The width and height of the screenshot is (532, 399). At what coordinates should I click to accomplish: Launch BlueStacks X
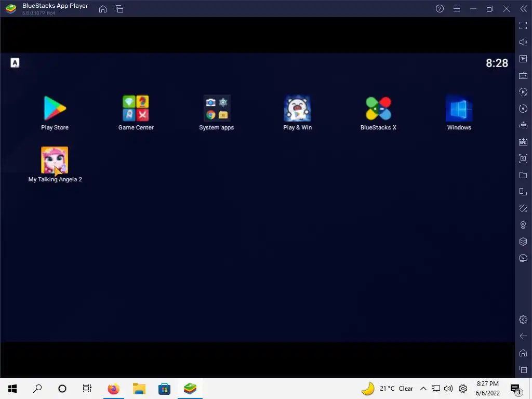point(378,113)
